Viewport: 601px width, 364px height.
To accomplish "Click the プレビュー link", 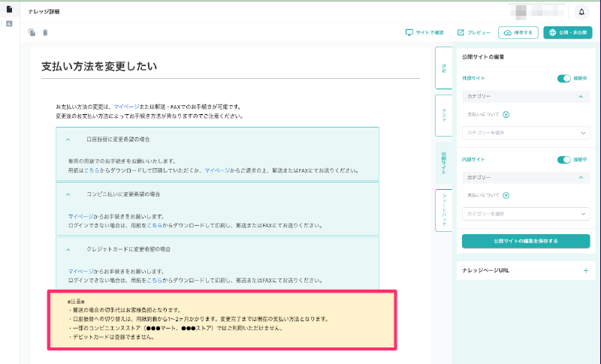I will (473, 32).
